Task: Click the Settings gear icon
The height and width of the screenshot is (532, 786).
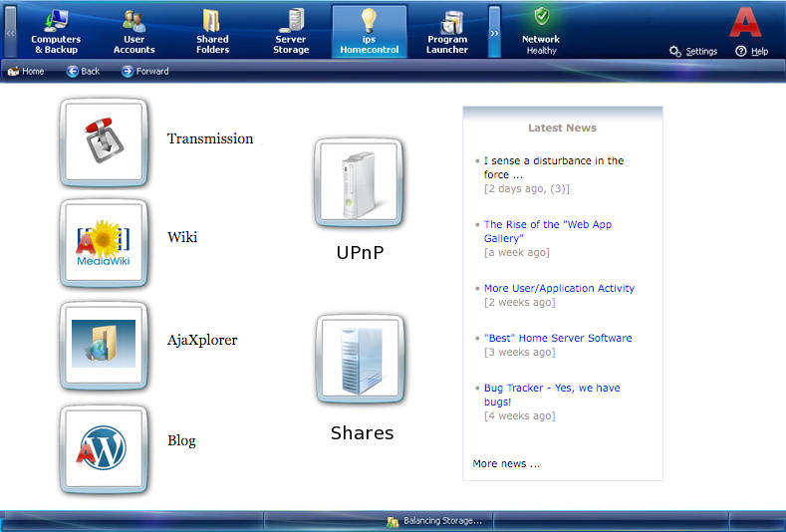Action: tap(675, 51)
